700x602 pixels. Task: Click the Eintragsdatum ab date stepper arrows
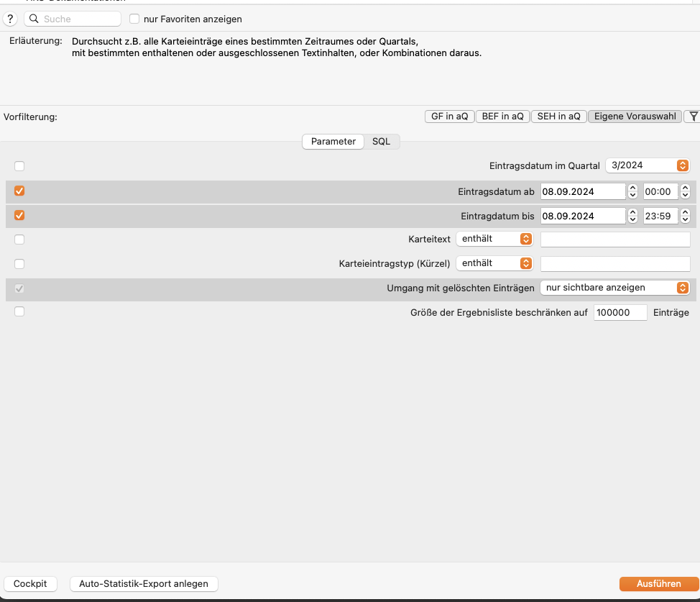(x=632, y=191)
